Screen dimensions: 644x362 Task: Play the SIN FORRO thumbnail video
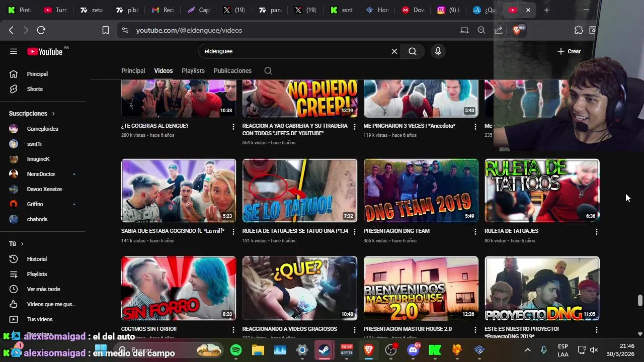click(179, 289)
